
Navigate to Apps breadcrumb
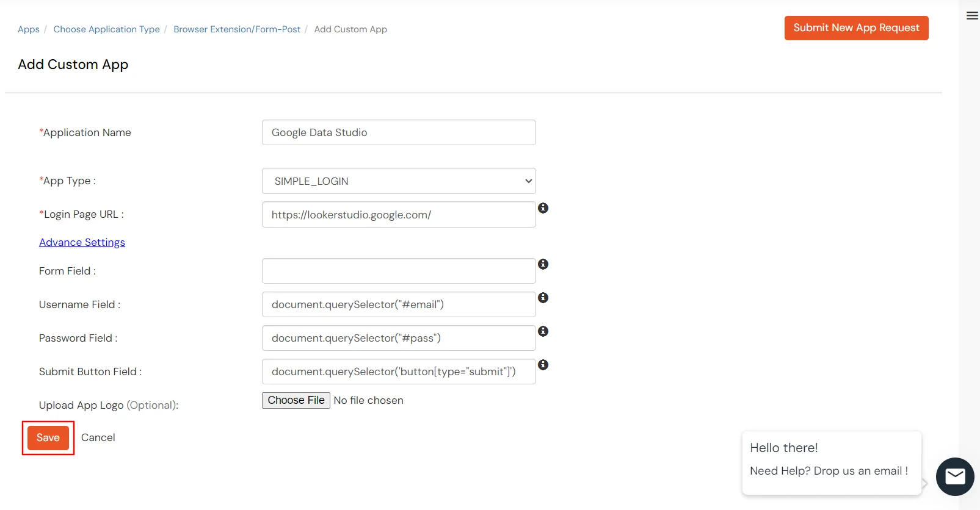28,29
